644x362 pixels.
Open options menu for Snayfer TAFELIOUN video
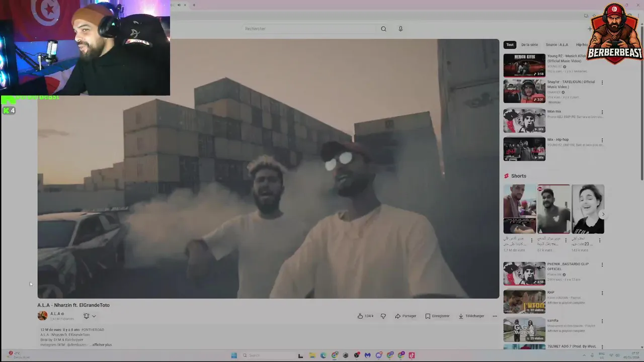point(602,82)
